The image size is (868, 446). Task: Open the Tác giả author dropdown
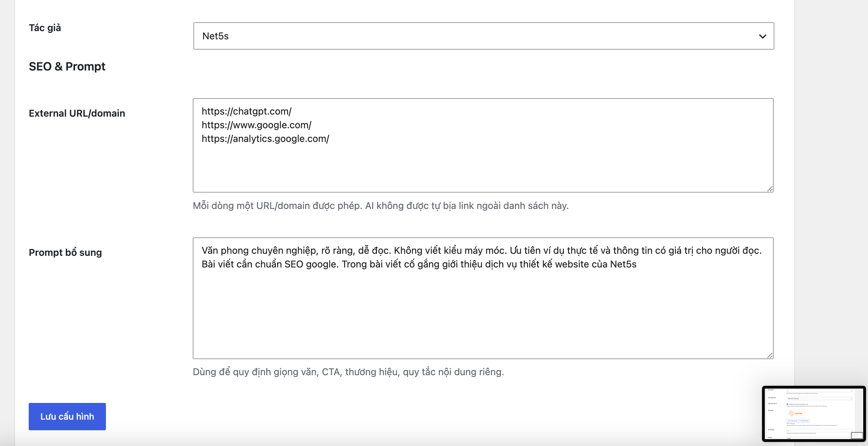[484, 36]
